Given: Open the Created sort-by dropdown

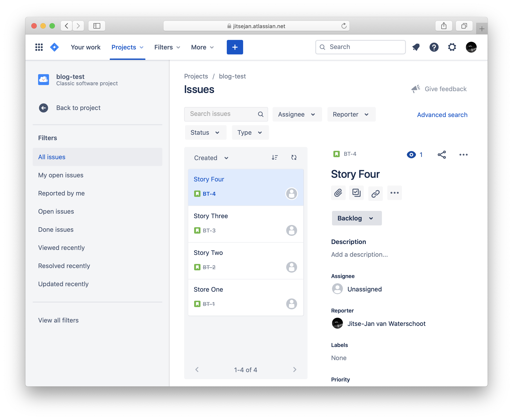Looking at the screenshot, I should [211, 158].
